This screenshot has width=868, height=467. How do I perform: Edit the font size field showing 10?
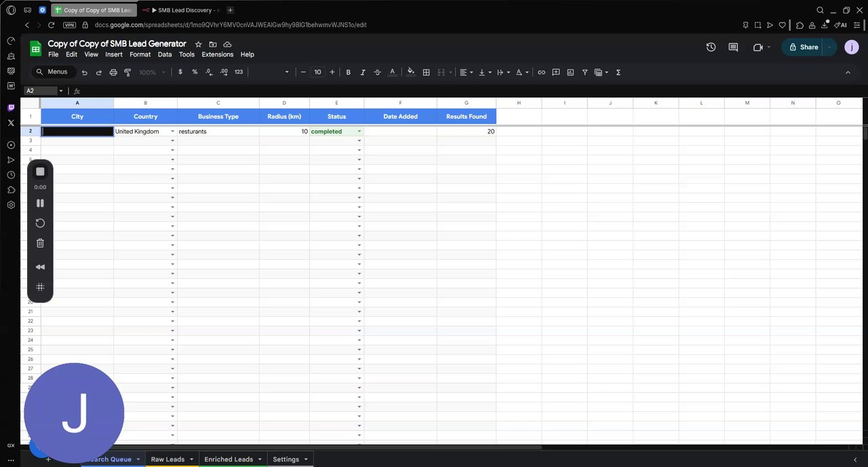[317, 72]
